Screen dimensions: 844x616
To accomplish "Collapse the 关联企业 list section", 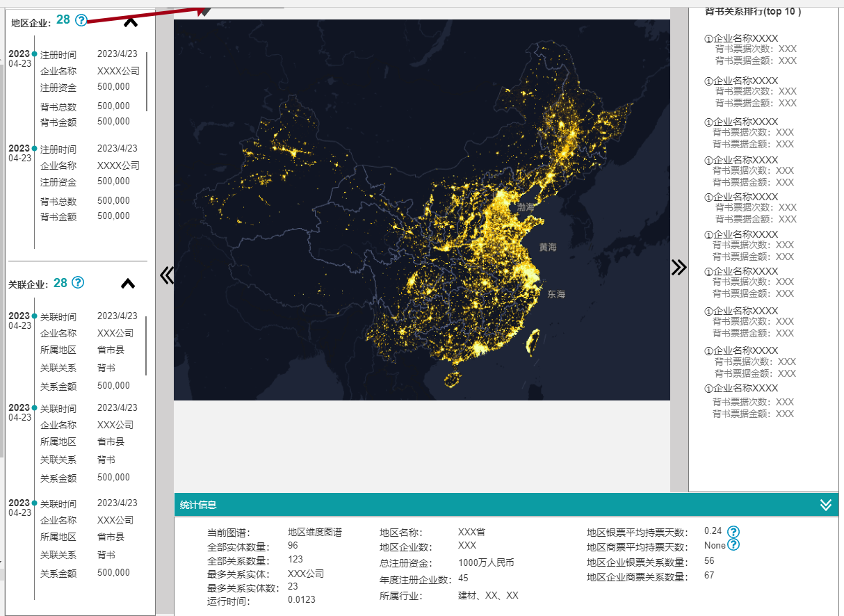I will (x=128, y=284).
